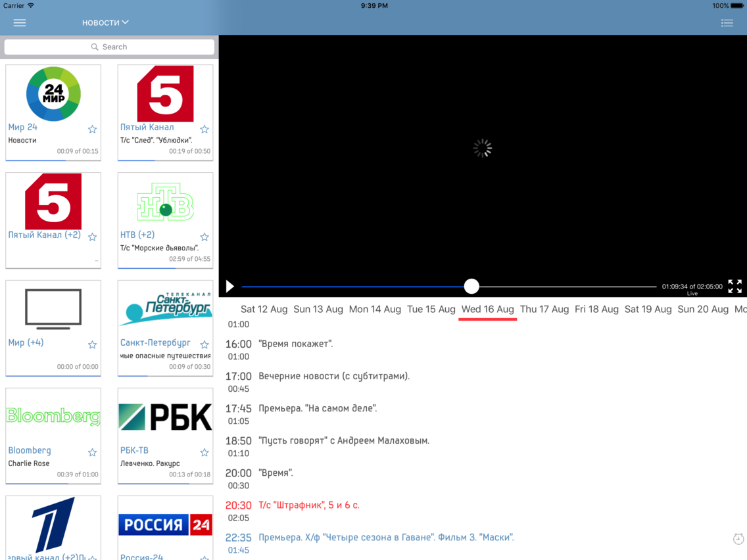Open the Мир 24 channel logo
The width and height of the screenshot is (747, 560).
(53, 93)
